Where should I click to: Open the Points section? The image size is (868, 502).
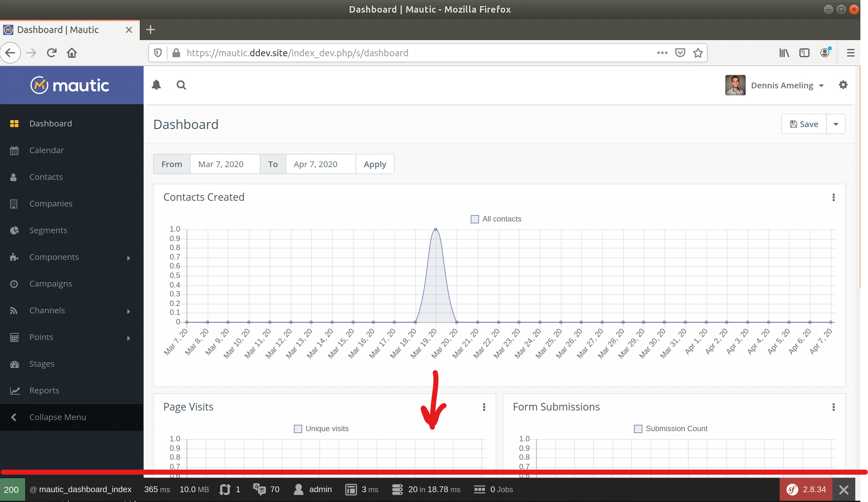[x=72, y=337]
